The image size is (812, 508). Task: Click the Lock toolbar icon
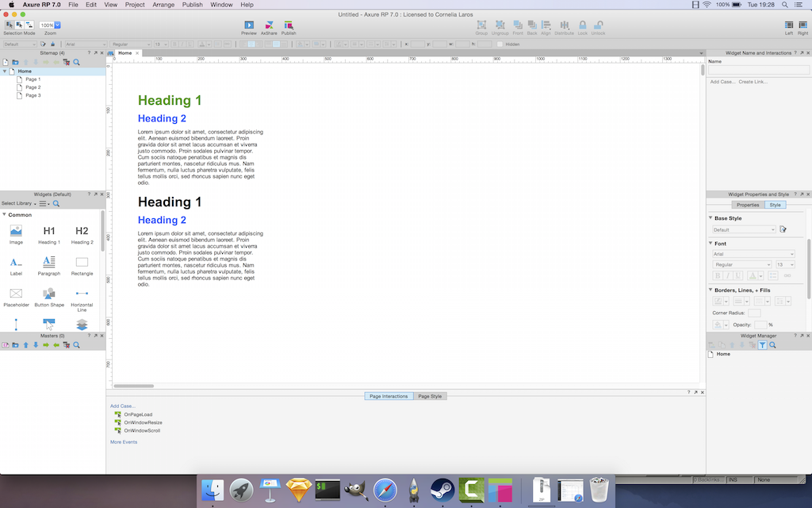(x=583, y=28)
